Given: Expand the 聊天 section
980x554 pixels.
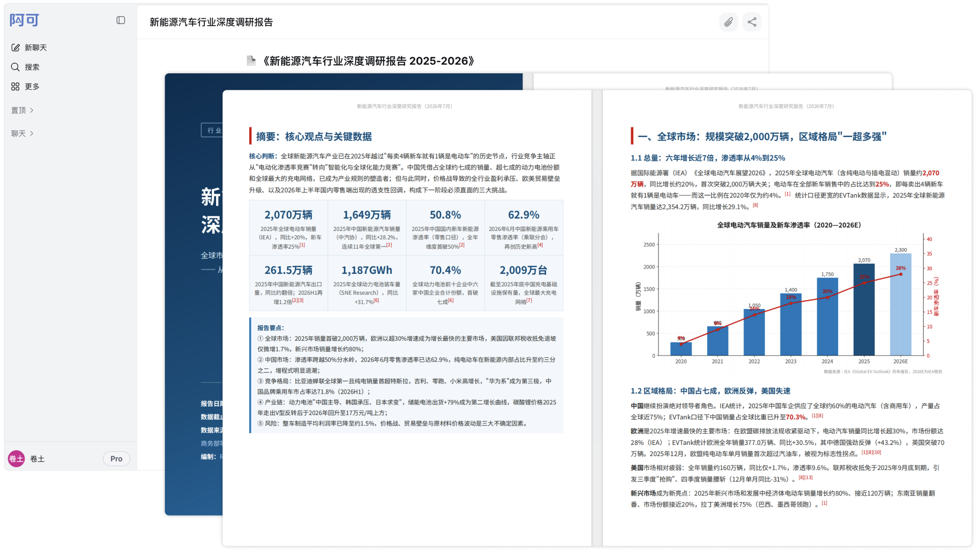Looking at the screenshot, I should click(x=22, y=134).
